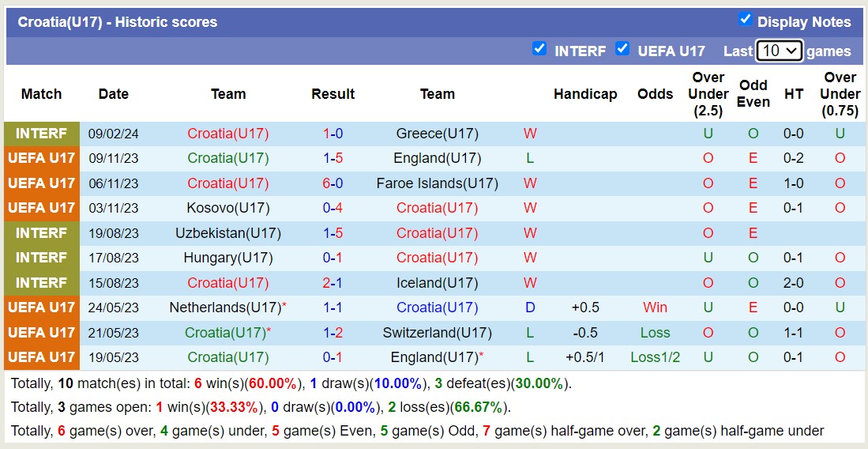Viewport: 868px width, 449px height.
Task: Click the Result column header
Action: [333, 94]
